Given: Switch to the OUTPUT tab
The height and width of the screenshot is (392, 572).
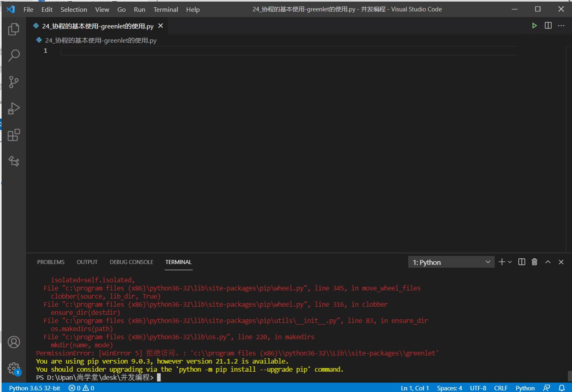Looking at the screenshot, I should (x=87, y=262).
